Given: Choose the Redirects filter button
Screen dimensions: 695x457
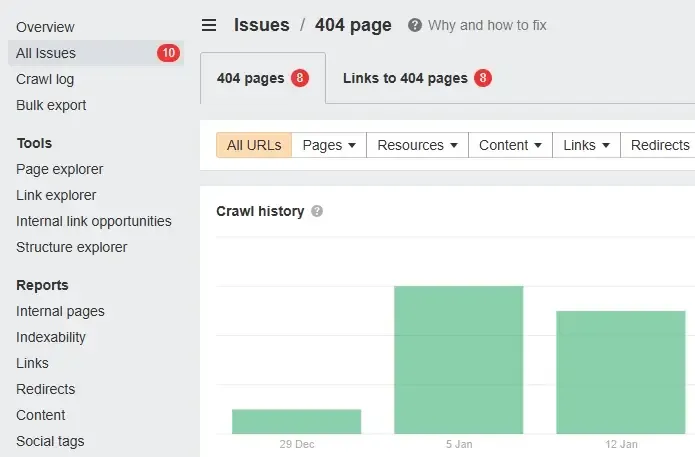Looking at the screenshot, I should click(658, 145).
